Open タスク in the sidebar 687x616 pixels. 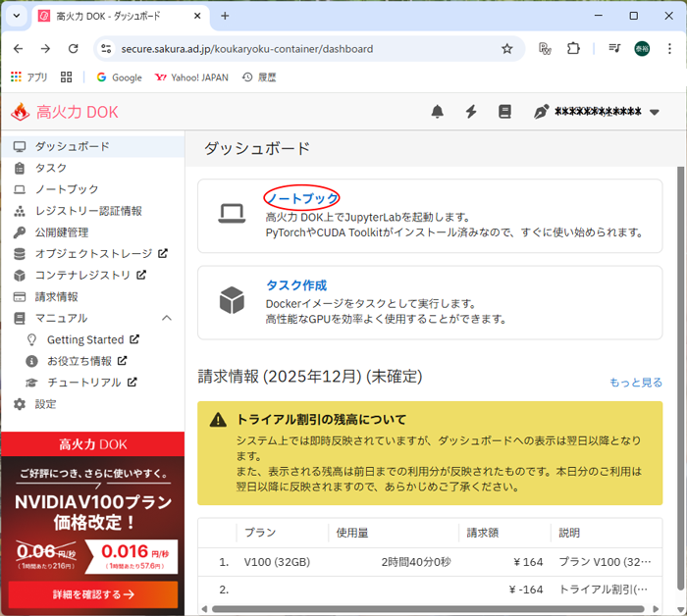coord(93,168)
